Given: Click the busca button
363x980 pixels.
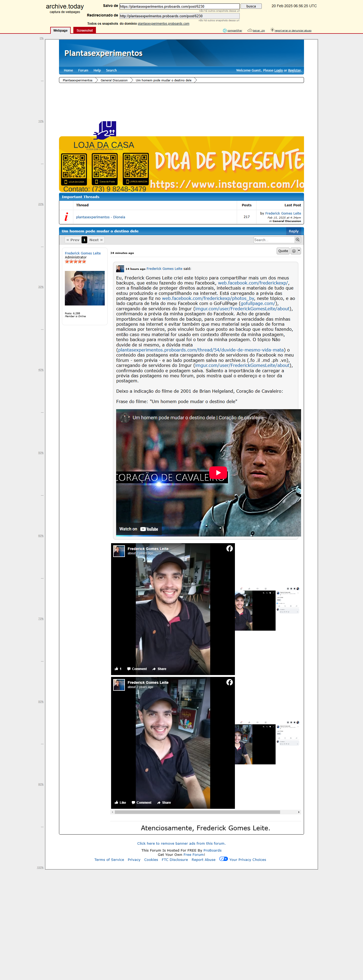Looking at the screenshot, I should tap(251, 6).
